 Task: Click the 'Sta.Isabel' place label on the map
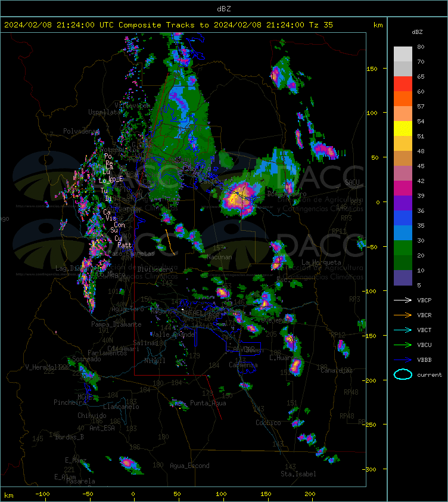click(298, 474)
